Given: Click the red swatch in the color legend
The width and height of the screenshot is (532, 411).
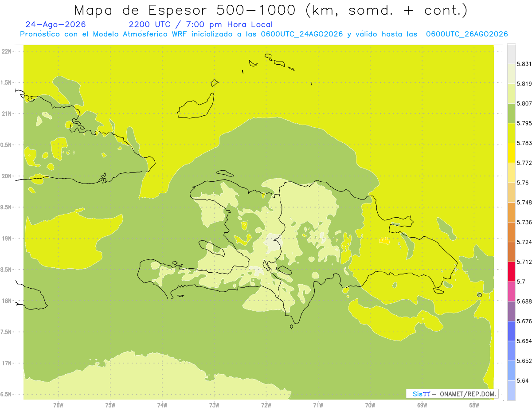Looking at the screenshot, I should (x=511, y=271).
